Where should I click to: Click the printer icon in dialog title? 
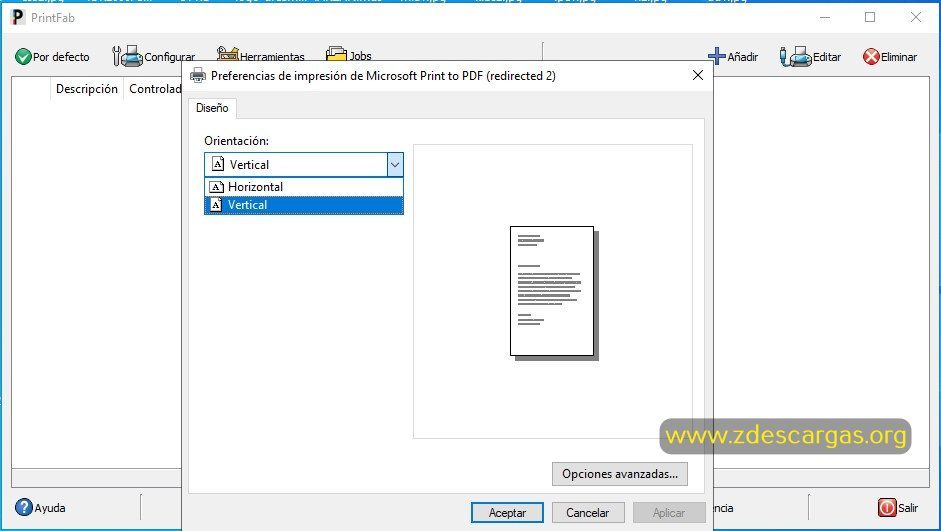pyautogui.click(x=197, y=76)
